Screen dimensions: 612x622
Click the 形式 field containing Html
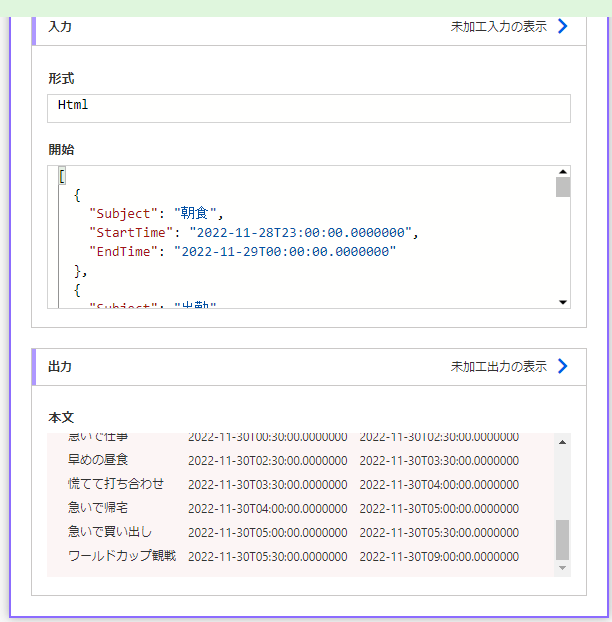[x=309, y=108]
